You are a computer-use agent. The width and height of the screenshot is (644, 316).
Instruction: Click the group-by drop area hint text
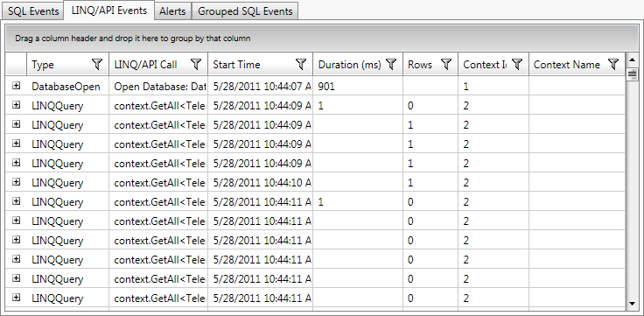pos(133,39)
